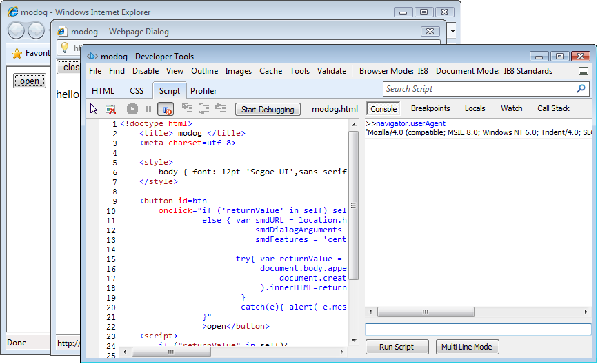This screenshot has height=364, width=598.
Task: Open the Watch pane
Action: 511,108
